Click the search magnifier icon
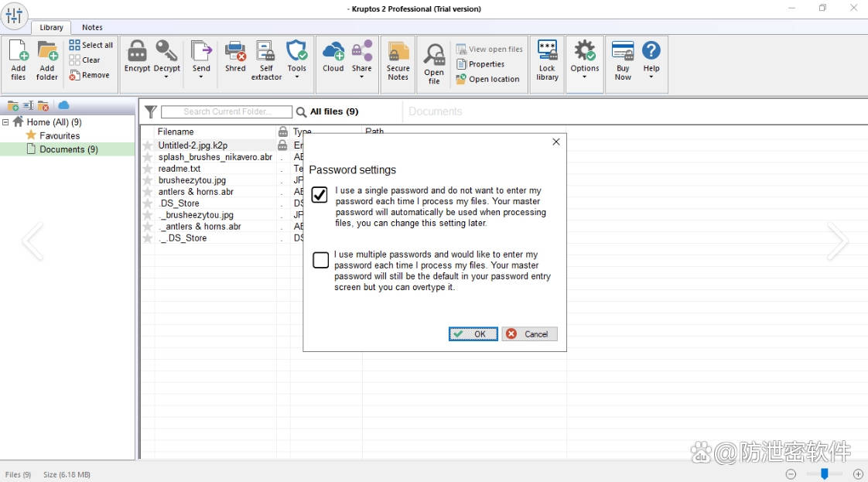This screenshot has height=482, width=868. click(301, 111)
